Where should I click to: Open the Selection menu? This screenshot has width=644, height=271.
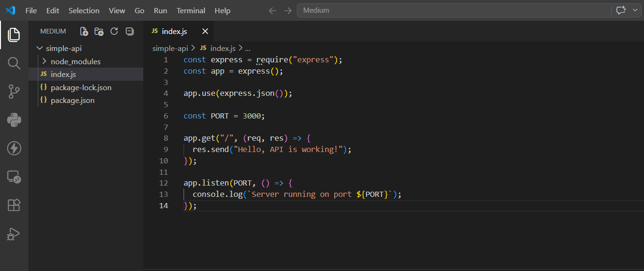coord(84,10)
